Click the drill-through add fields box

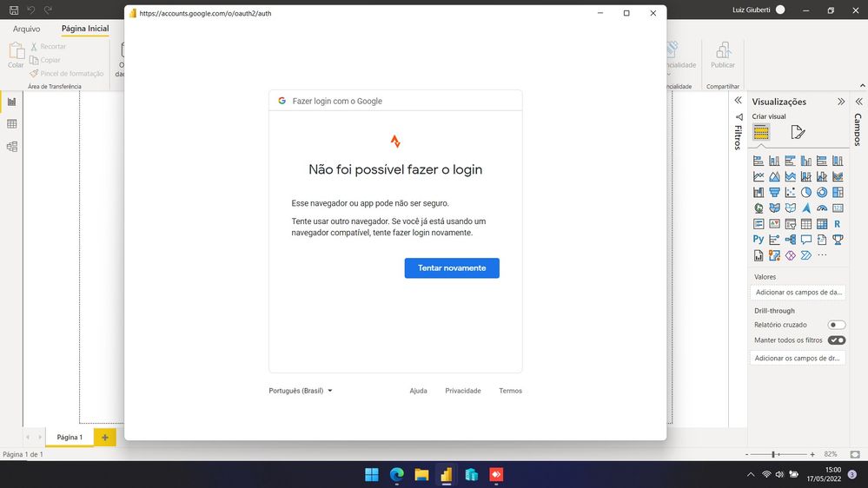(x=798, y=358)
